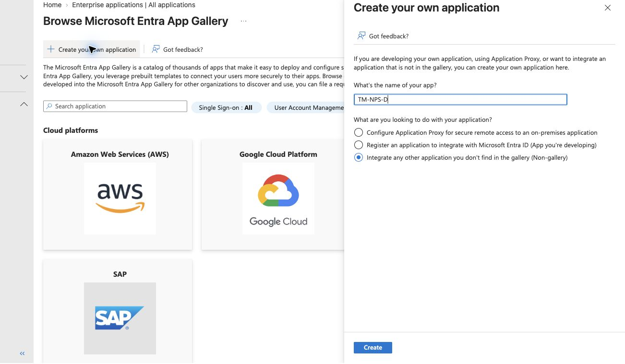The image size is (625, 364).
Task: Click the magnifier icon in the Search application box
Action: point(49,106)
